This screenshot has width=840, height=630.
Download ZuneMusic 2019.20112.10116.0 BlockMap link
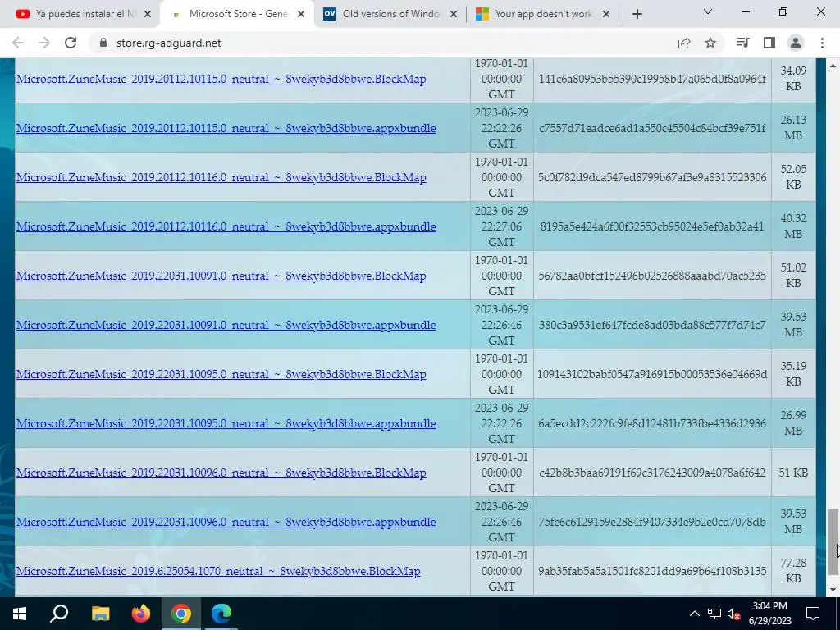click(221, 178)
